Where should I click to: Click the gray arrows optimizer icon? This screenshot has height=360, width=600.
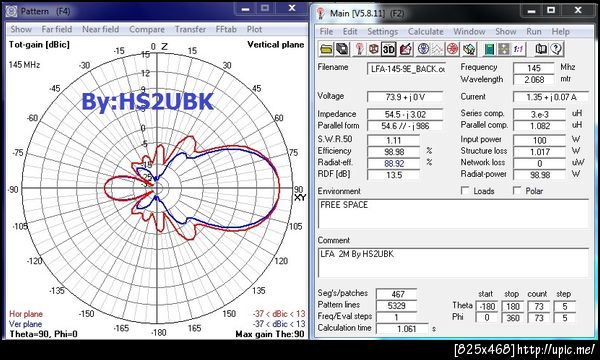(504, 49)
